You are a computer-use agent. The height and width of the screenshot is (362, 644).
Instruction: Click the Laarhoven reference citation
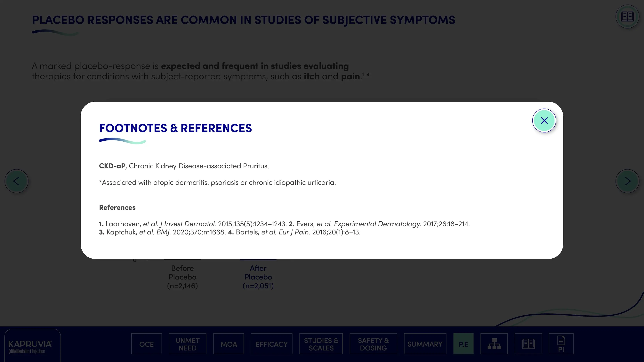192,224
